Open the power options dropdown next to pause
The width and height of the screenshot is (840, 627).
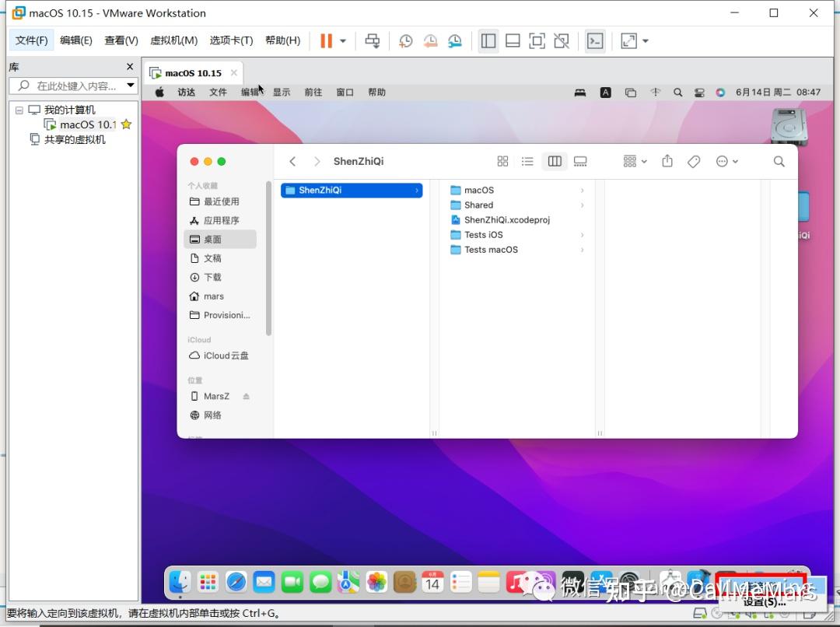click(343, 40)
